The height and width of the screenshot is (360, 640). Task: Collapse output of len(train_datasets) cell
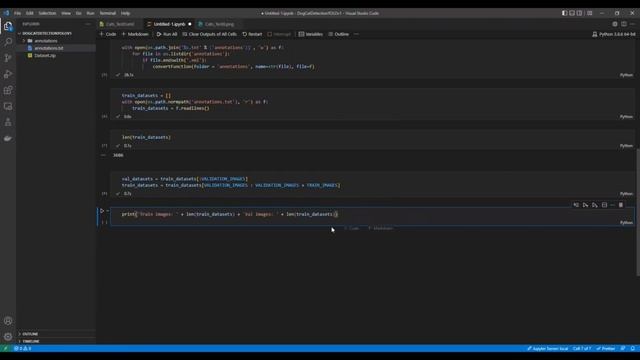tap(103, 155)
